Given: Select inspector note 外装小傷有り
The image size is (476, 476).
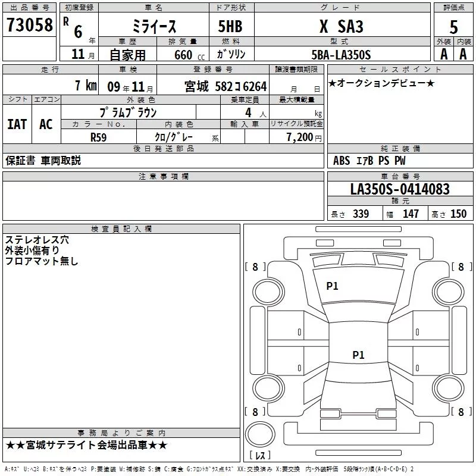Looking at the screenshot, I should (x=32, y=250).
